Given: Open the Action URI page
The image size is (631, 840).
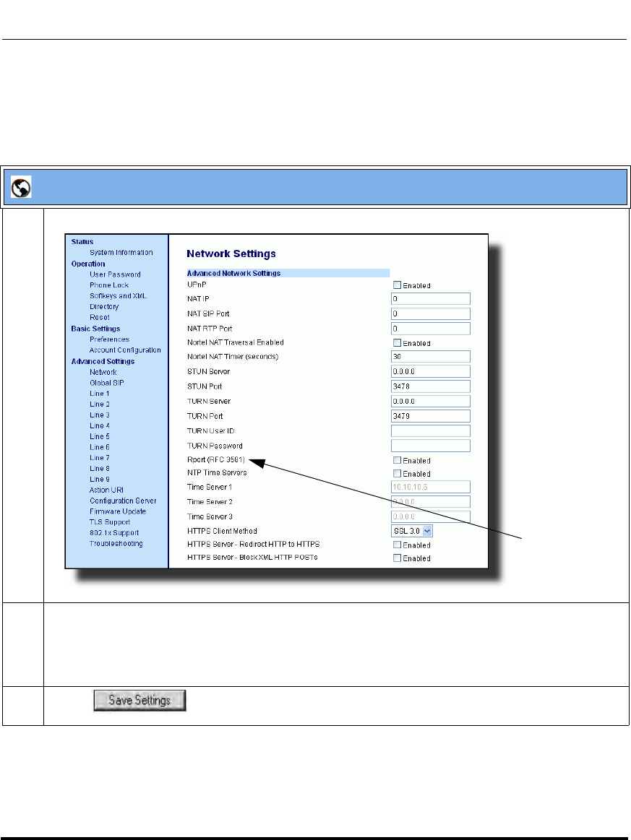Looking at the screenshot, I should coord(106,490).
